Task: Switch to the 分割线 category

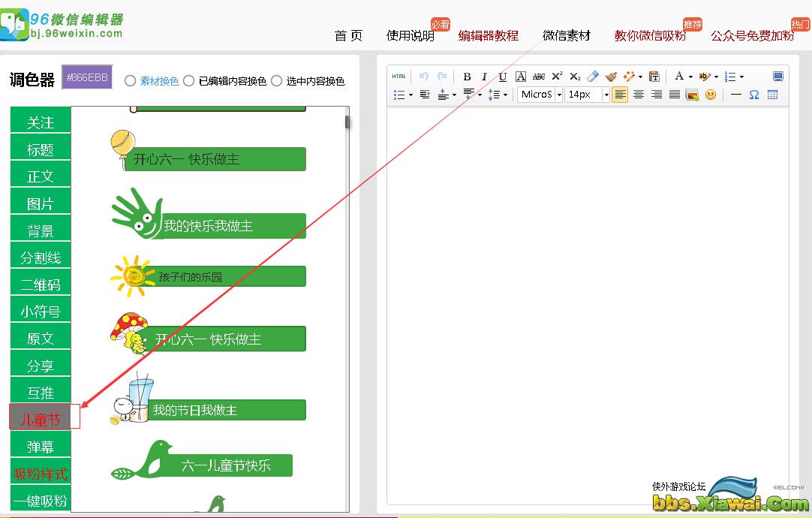Action: pos(41,257)
